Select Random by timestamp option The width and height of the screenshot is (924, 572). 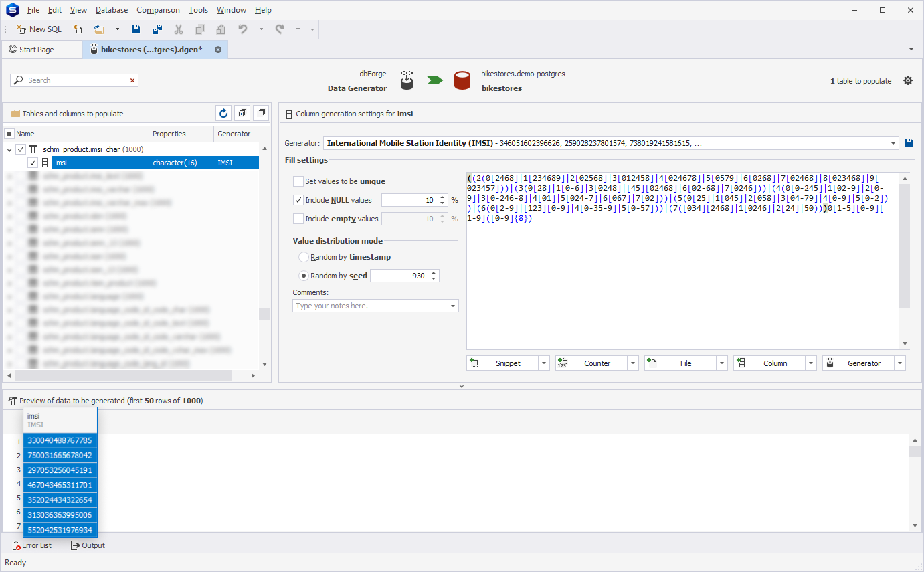tap(304, 257)
